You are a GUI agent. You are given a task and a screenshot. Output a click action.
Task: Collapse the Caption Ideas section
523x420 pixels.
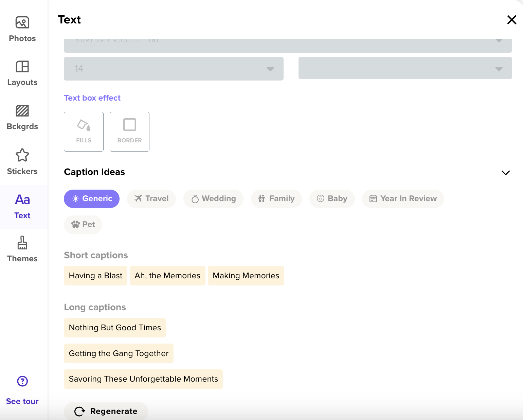click(x=506, y=173)
